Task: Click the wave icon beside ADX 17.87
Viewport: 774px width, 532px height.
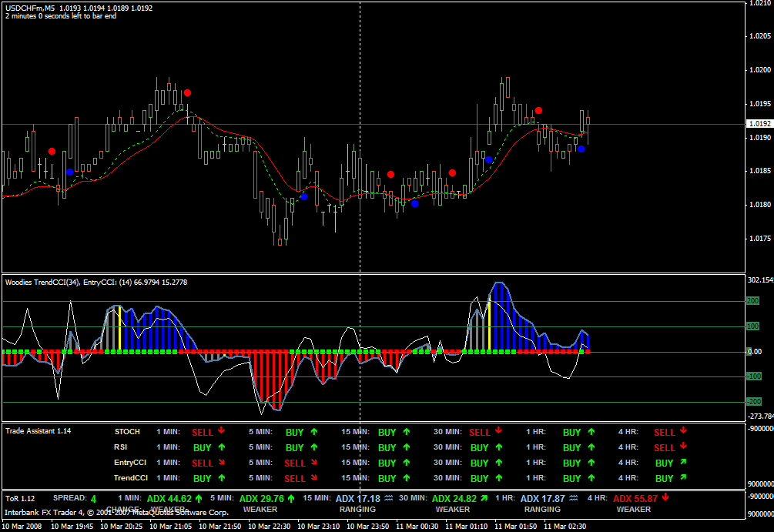Action: [x=573, y=498]
